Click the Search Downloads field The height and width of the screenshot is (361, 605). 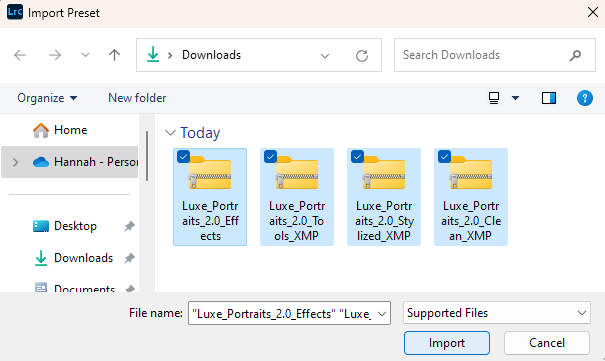coord(482,55)
